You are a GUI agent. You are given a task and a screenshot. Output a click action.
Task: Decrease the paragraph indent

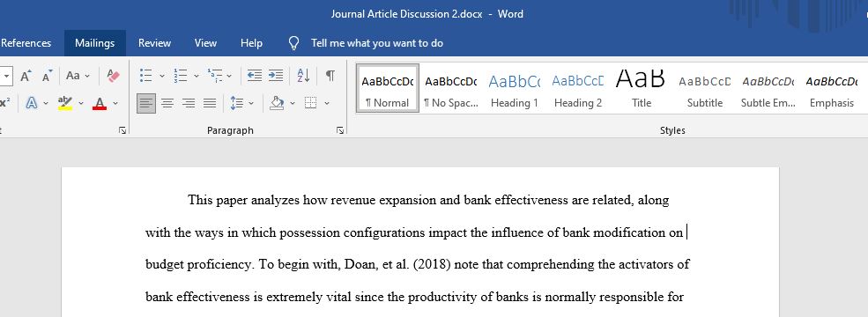click(255, 76)
